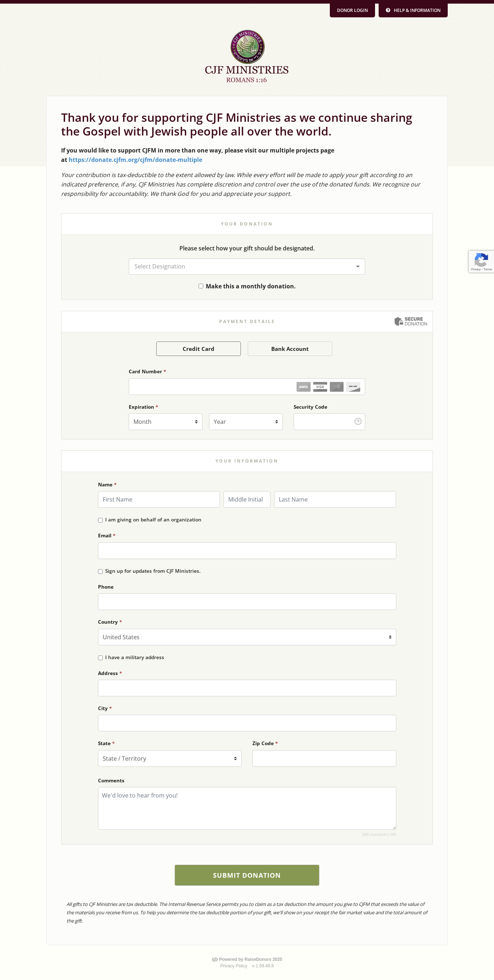The image size is (494, 980).
Task: Click the reCAPTCHA Terms link
Action: click(487, 269)
